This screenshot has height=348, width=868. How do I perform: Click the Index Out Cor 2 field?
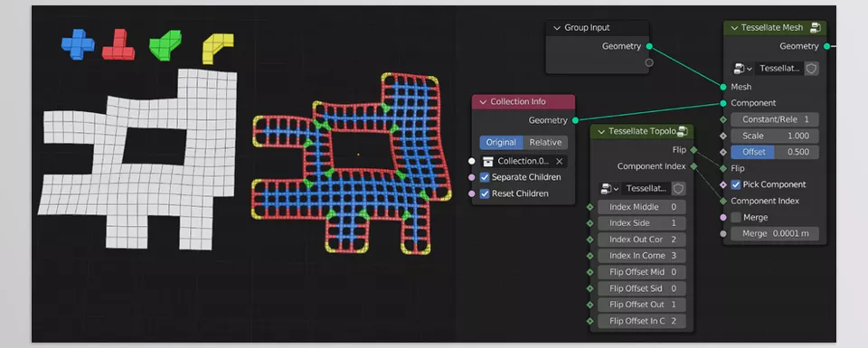[642, 240]
